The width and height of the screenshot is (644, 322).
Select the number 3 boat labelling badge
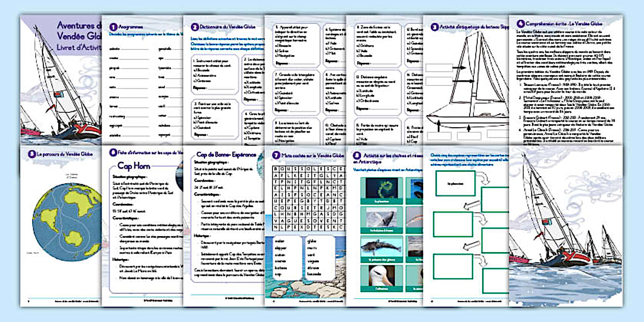(435, 27)
